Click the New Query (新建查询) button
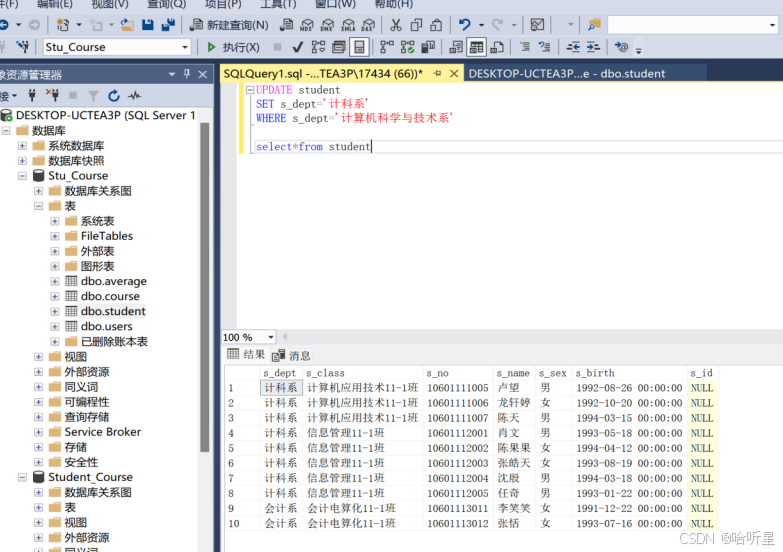 [x=230, y=24]
